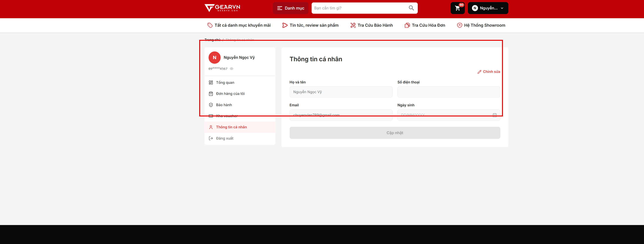Open Tổng quan in sidebar

[x=240, y=83]
